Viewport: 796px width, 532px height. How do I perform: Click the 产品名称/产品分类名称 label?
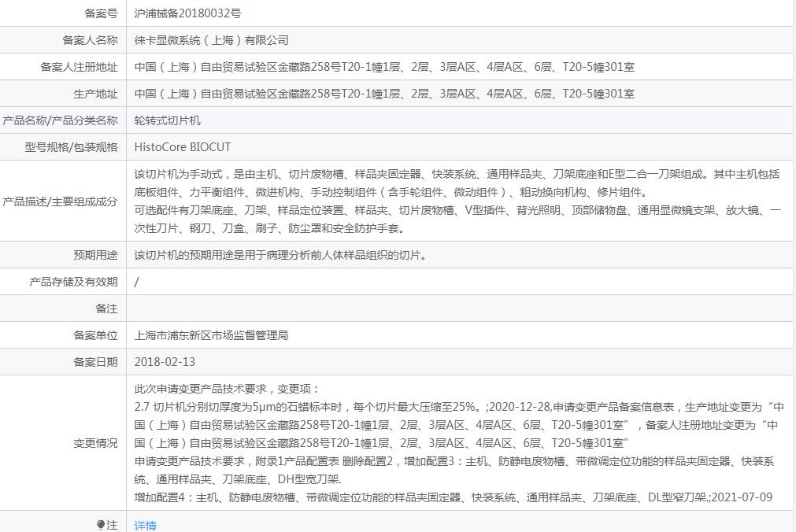click(x=60, y=121)
